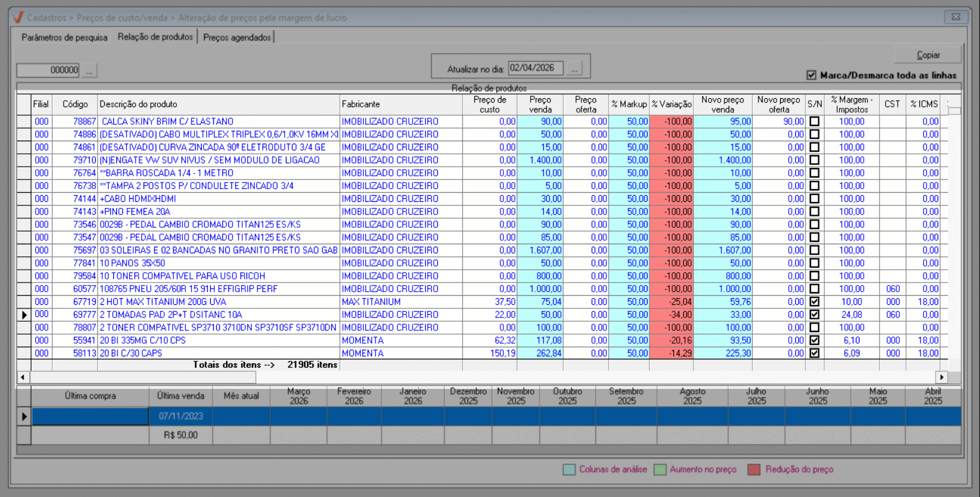This screenshot has width=980, height=497.
Task: Toggle Marca/Desmarca toda as linhas checkbox
Action: (x=812, y=75)
